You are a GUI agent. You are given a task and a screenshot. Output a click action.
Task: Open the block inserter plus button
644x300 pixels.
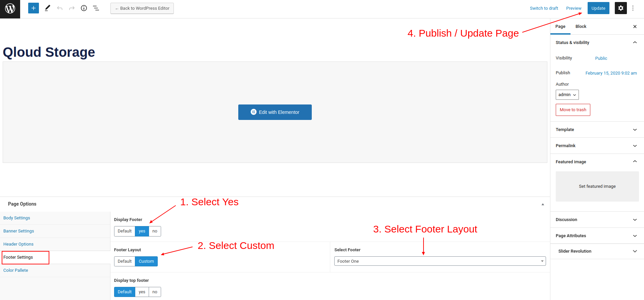[x=34, y=8]
